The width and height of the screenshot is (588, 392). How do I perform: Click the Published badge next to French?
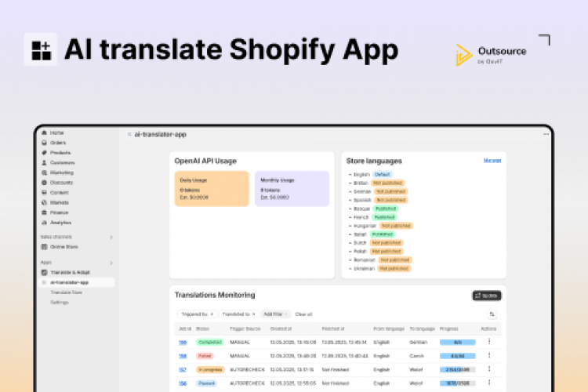pos(384,217)
